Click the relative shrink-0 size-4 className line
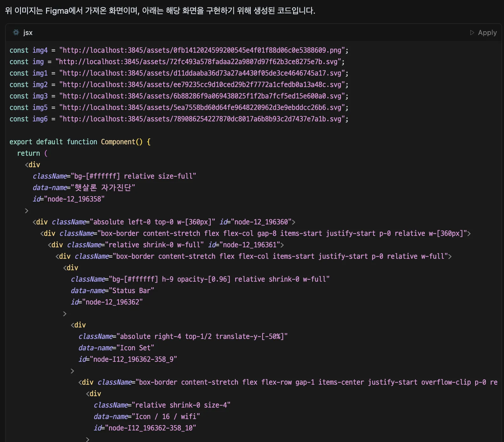 click(x=162, y=405)
